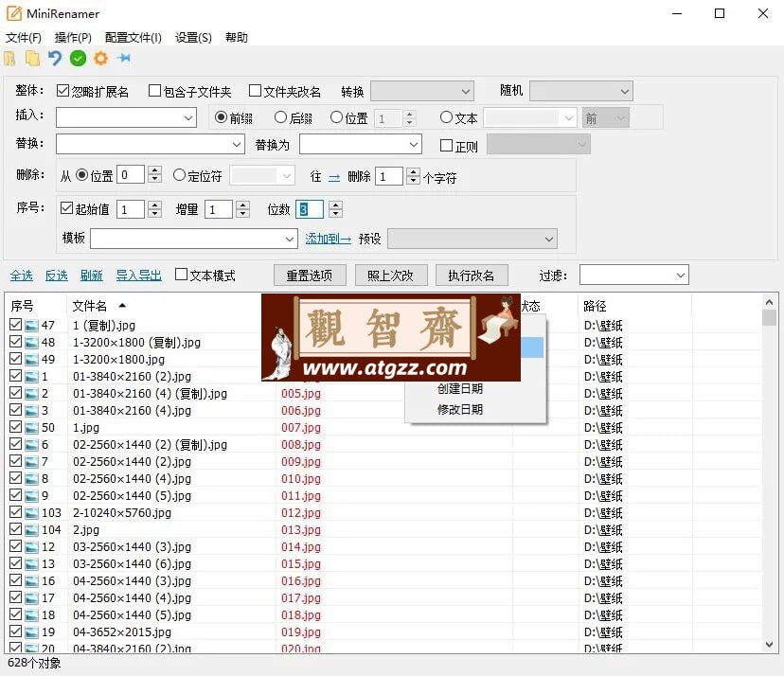Image resolution: width=784 pixels, height=676 pixels.
Task: Click the add folder toolbar icon
Action: click(32, 59)
